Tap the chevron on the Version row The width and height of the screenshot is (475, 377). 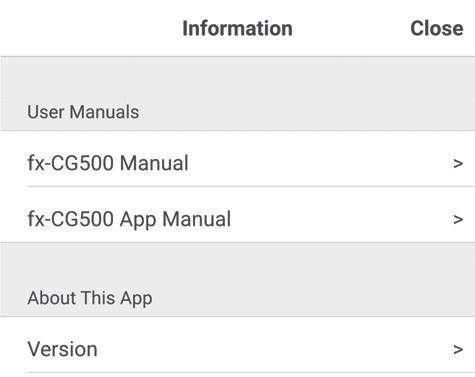(x=458, y=349)
